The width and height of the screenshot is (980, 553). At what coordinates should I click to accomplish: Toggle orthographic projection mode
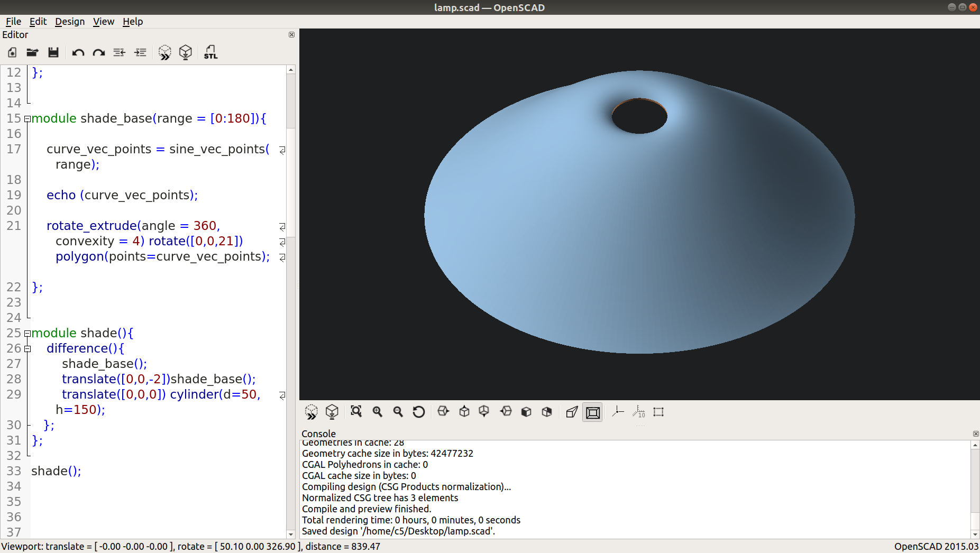click(x=592, y=412)
